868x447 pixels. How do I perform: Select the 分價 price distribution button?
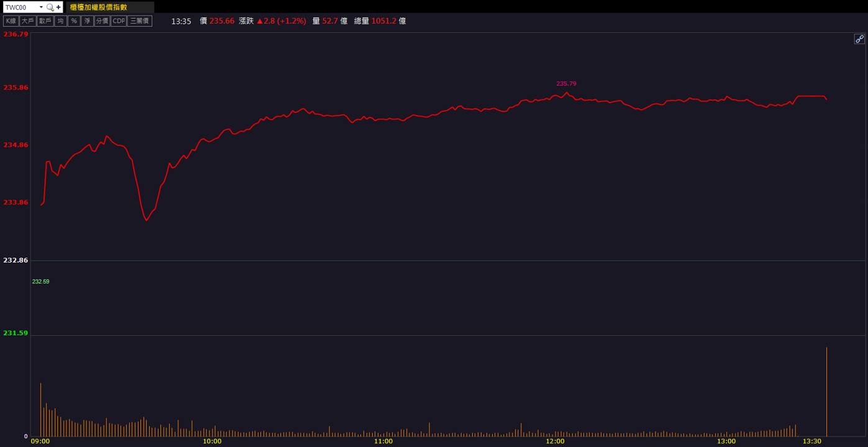click(102, 21)
